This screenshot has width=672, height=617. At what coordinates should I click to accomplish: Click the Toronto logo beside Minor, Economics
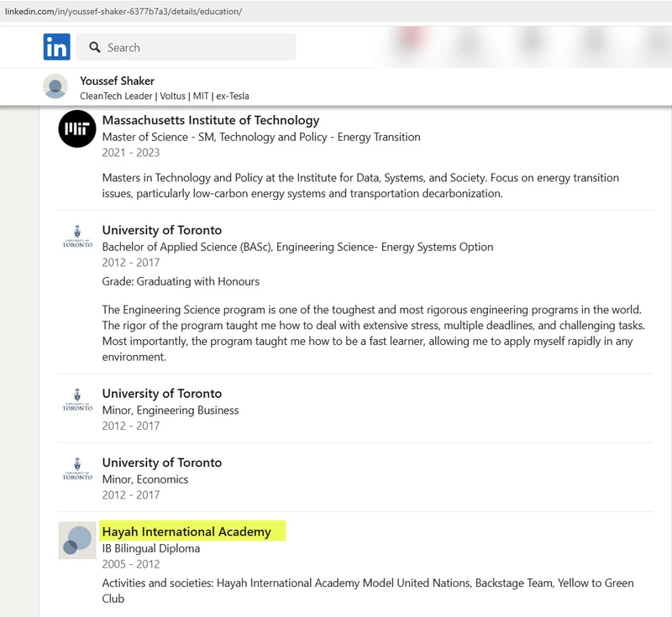[x=77, y=469]
